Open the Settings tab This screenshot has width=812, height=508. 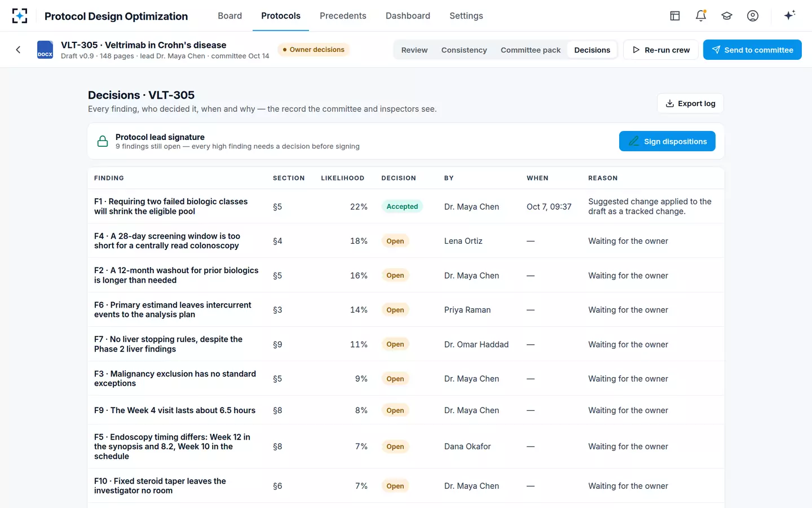[x=466, y=16]
